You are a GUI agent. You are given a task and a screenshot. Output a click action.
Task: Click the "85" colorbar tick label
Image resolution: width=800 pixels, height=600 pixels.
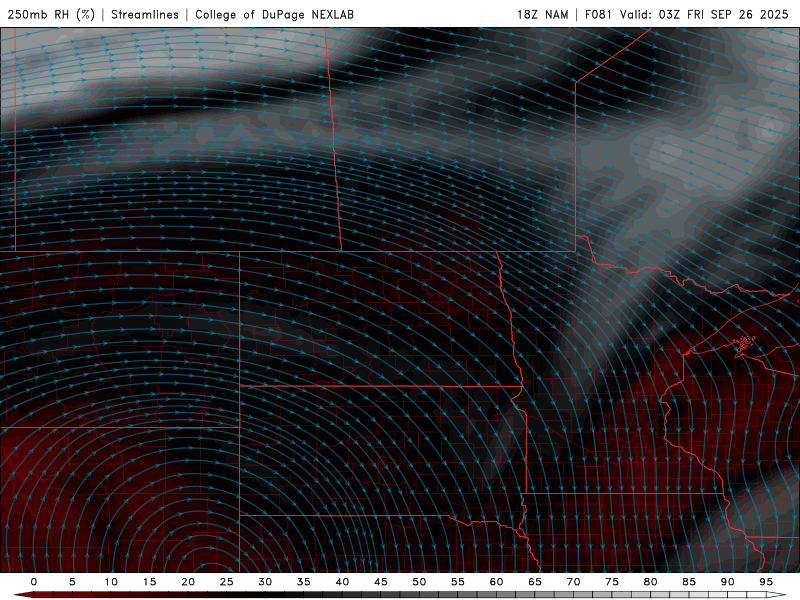689,582
